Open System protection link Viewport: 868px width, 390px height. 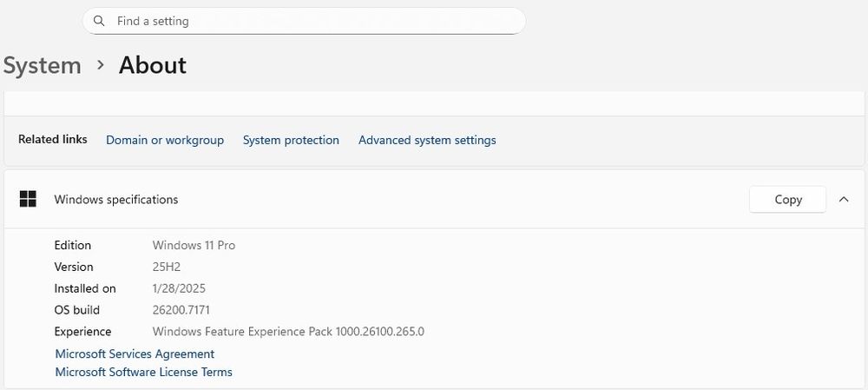tap(291, 140)
